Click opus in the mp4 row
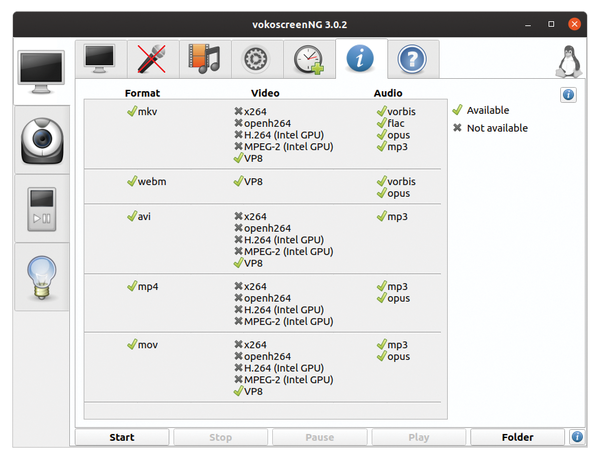 pos(393,298)
